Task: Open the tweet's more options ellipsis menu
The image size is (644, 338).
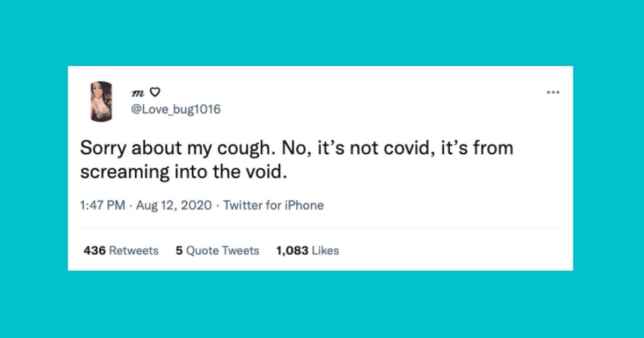Action: click(x=553, y=92)
